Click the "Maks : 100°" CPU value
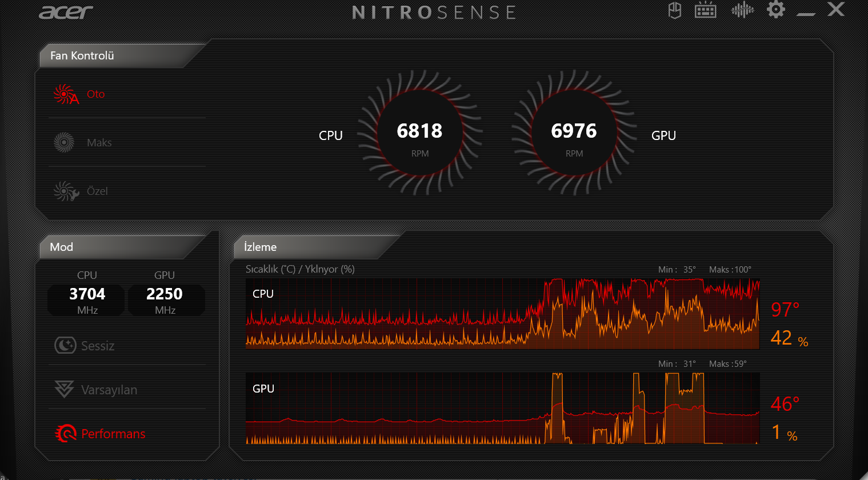This screenshot has height=480, width=868. click(730, 270)
